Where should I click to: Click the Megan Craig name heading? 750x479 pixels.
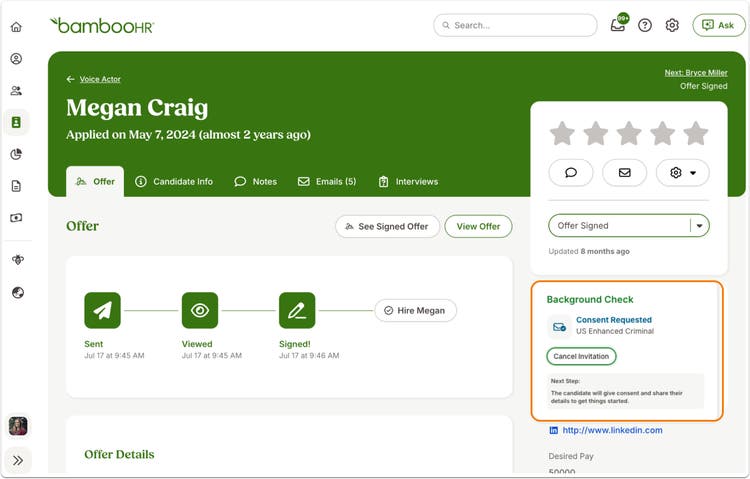click(137, 108)
